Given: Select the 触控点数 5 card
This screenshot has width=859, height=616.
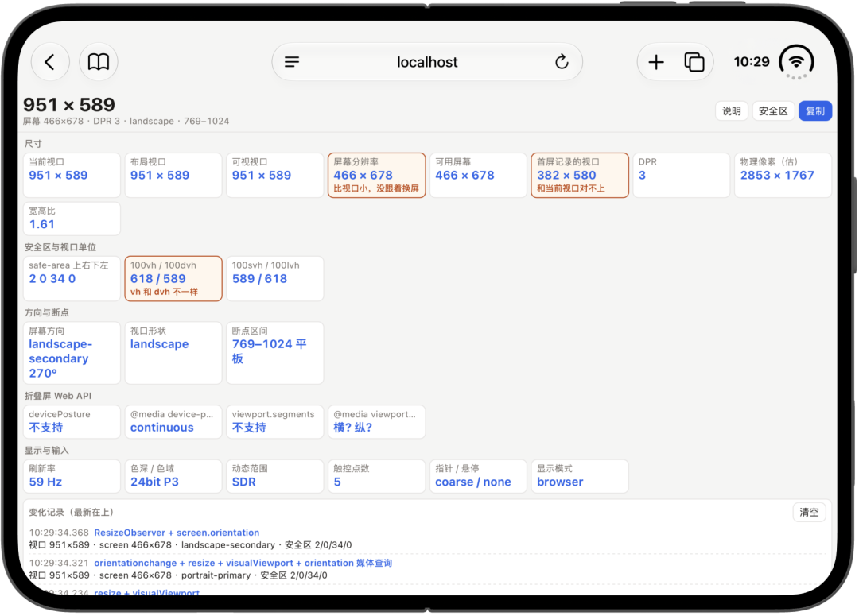Looking at the screenshot, I should [376, 476].
